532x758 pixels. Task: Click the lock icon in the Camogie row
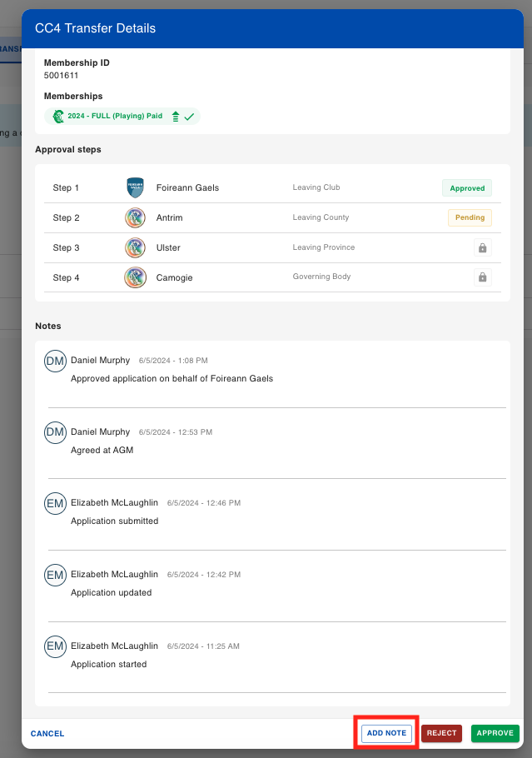click(482, 277)
